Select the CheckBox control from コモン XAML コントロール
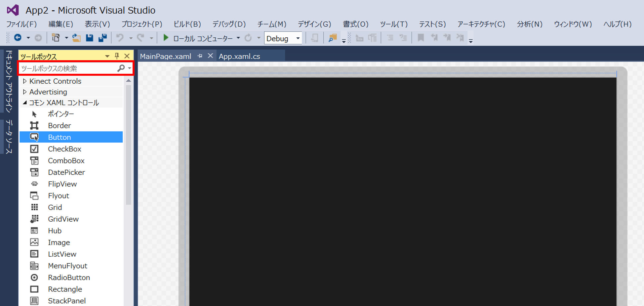The height and width of the screenshot is (306, 644). click(x=64, y=149)
